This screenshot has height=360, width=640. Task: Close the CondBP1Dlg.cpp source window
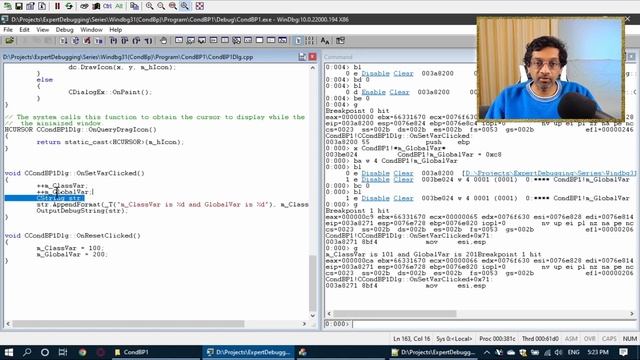coord(312,57)
